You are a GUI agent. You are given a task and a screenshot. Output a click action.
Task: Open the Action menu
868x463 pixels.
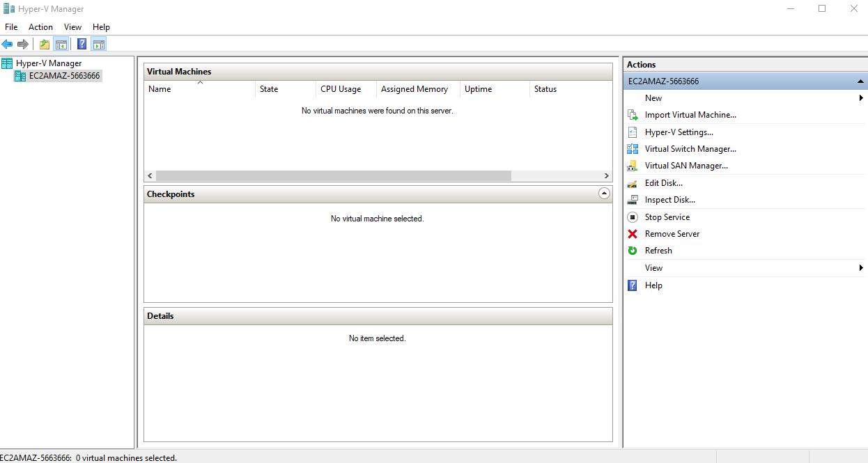point(40,27)
